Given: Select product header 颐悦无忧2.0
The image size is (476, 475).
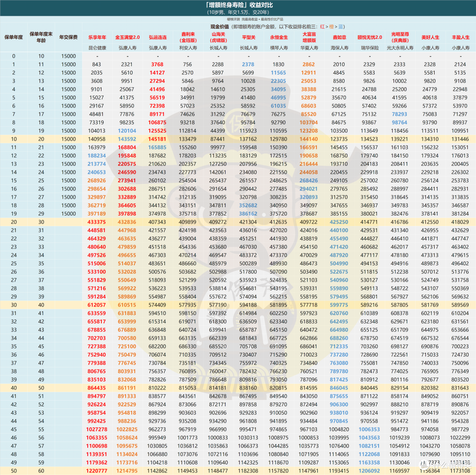Looking at the screenshot, I should click(x=369, y=37).
